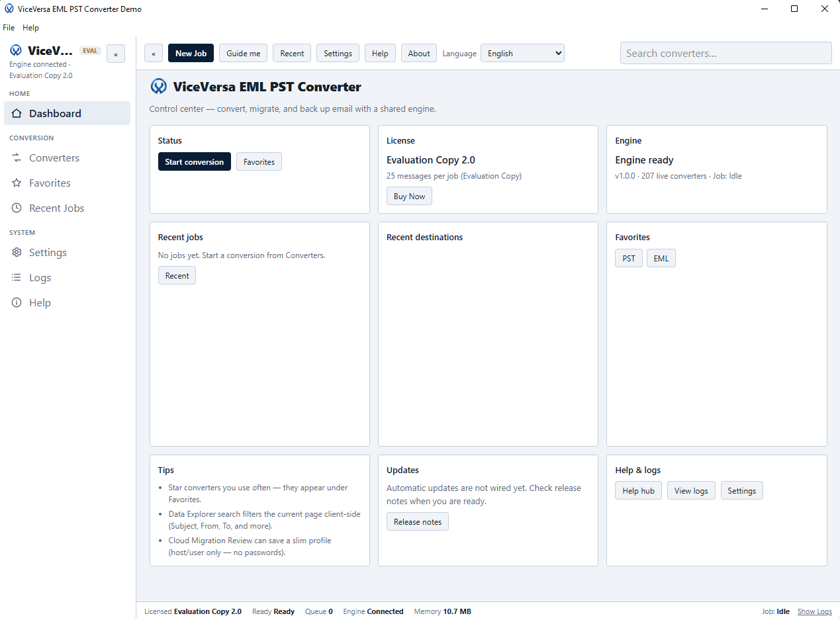Click 'Evaluation Copy 2.0' in License card
Image resolution: width=840 pixels, height=618 pixels.
431,160
